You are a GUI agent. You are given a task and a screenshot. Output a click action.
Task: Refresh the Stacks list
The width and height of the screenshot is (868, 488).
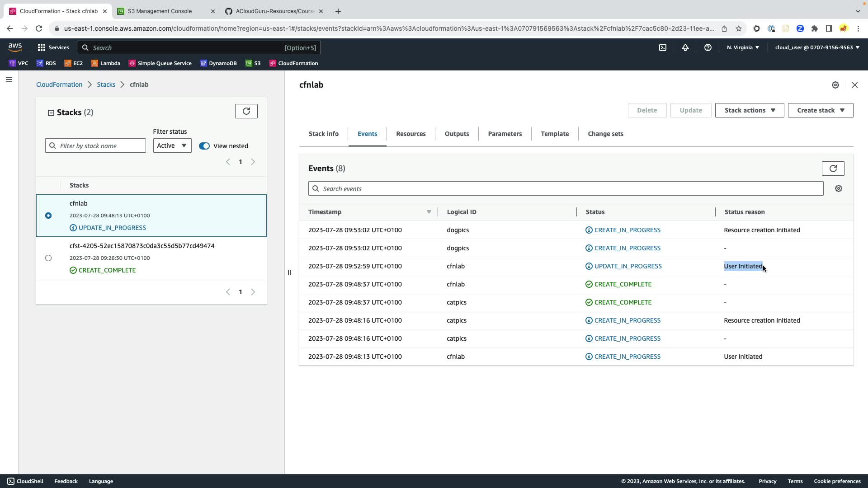(x=246, y=111)
